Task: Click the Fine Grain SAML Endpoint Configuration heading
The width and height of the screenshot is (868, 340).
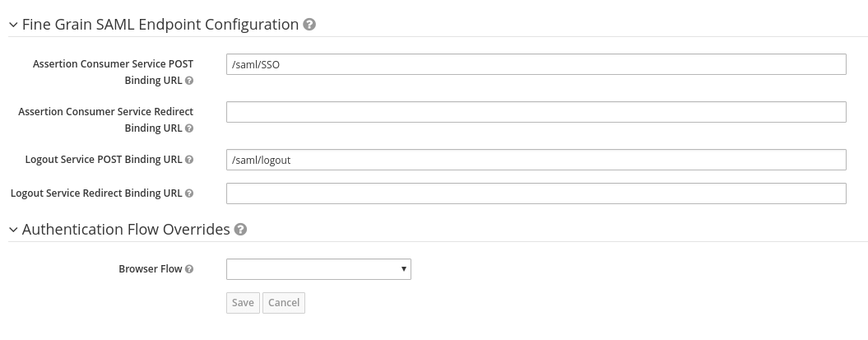Action: [x=160, y=25]
